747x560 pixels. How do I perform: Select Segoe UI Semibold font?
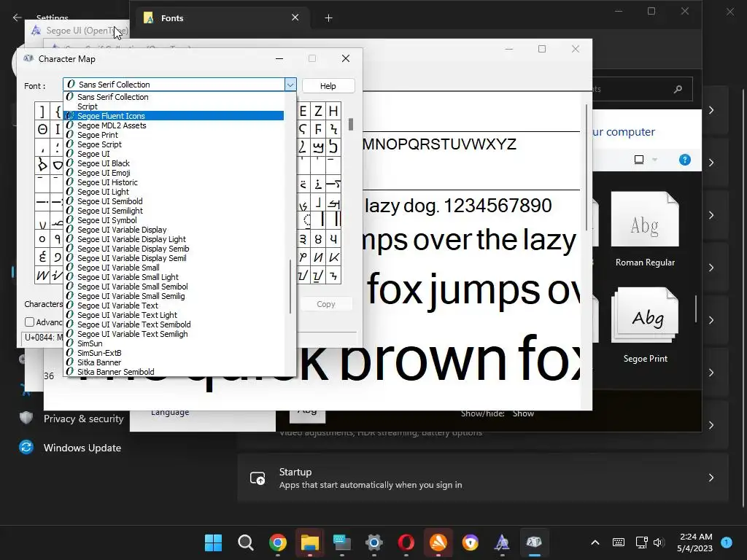click(x=174, y=201)
